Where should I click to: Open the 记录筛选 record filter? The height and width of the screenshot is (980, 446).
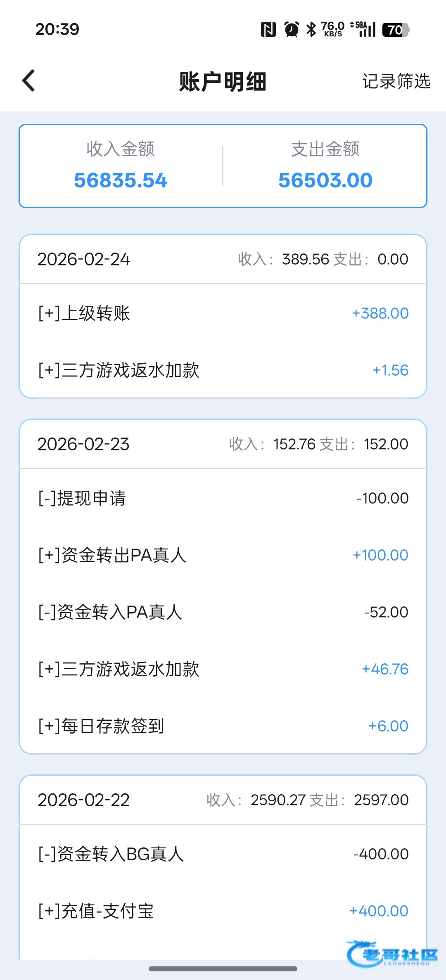[x=396, y=81]
